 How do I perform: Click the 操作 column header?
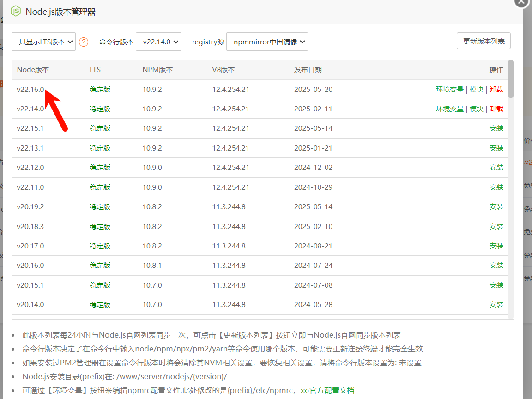coord(496,70)
